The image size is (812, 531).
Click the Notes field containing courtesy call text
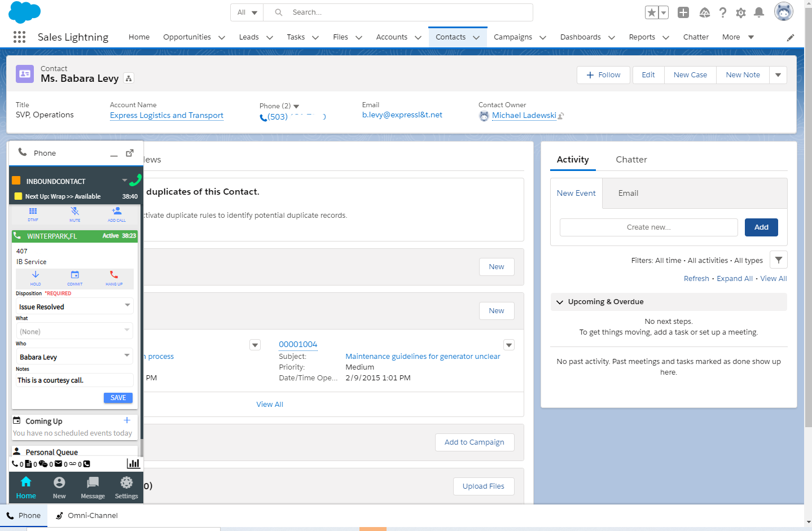click(74, 380)
